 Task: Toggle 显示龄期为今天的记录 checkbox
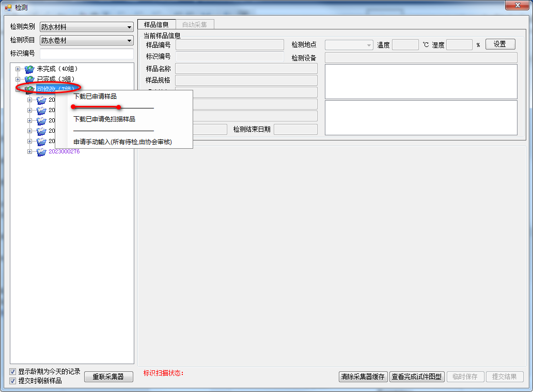click(13, 371)
